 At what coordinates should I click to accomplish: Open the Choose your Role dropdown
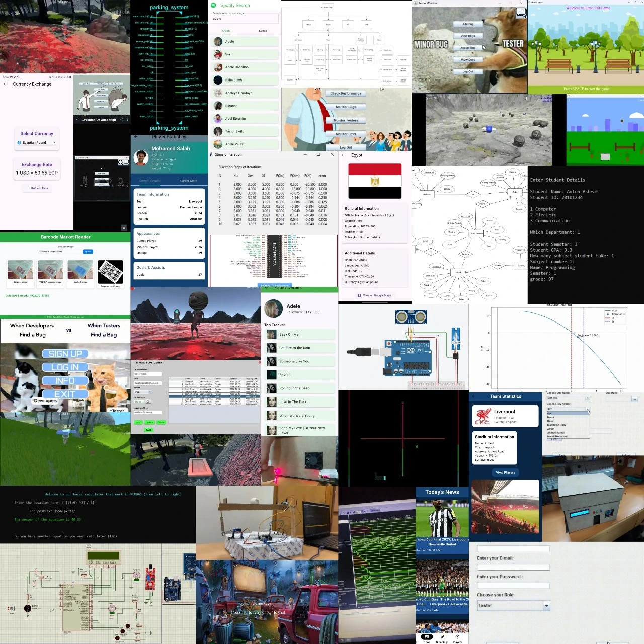(x=546, y=606)
